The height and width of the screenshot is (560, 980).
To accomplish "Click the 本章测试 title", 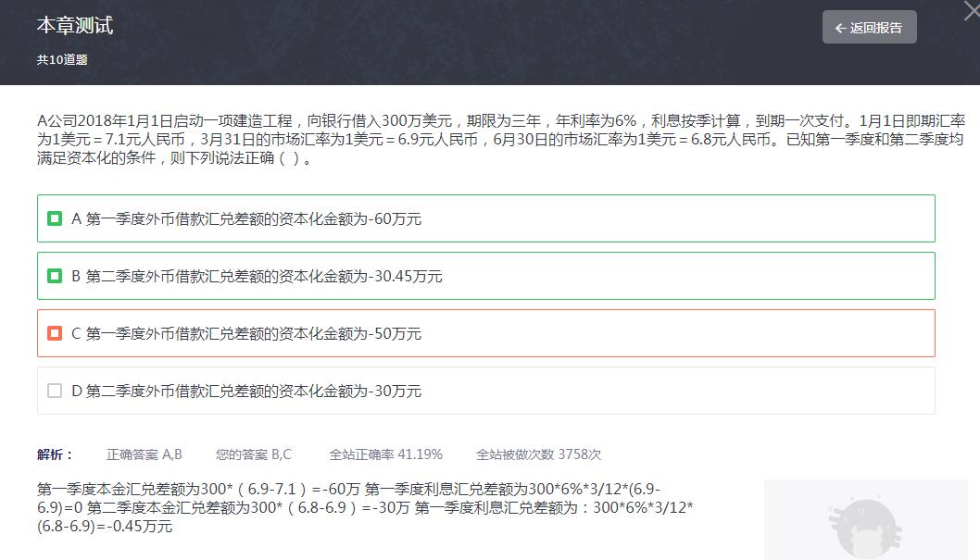I will point(75,25).
